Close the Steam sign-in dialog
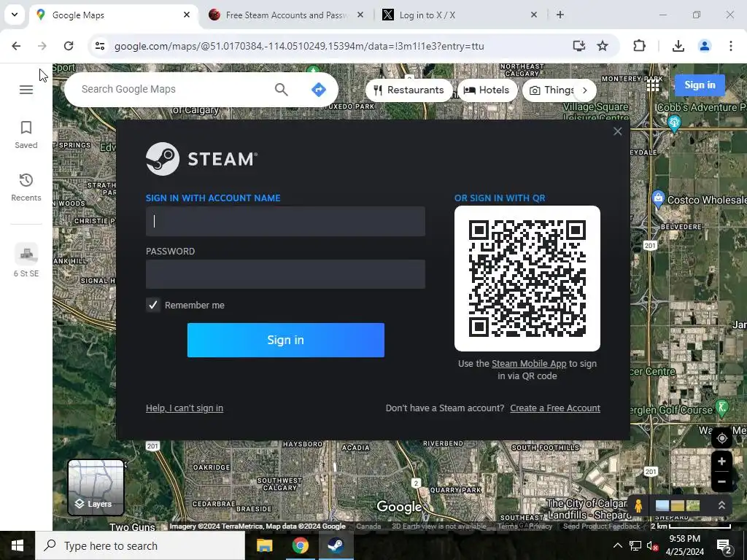The image size is (747, 560). tap(617, 131)
